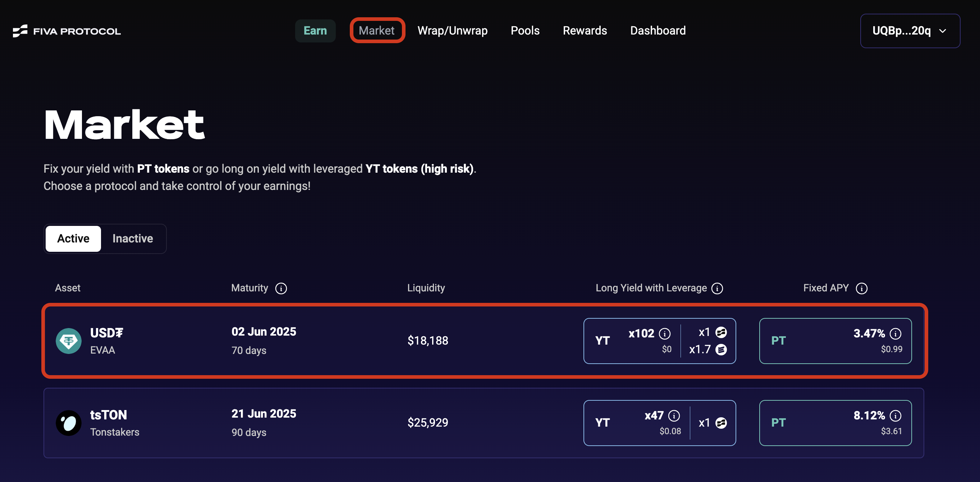Click info icon next to 3.47% APY
Image resolution: width=980 pixels, height=482 pixels.
[x=895, y=334]
